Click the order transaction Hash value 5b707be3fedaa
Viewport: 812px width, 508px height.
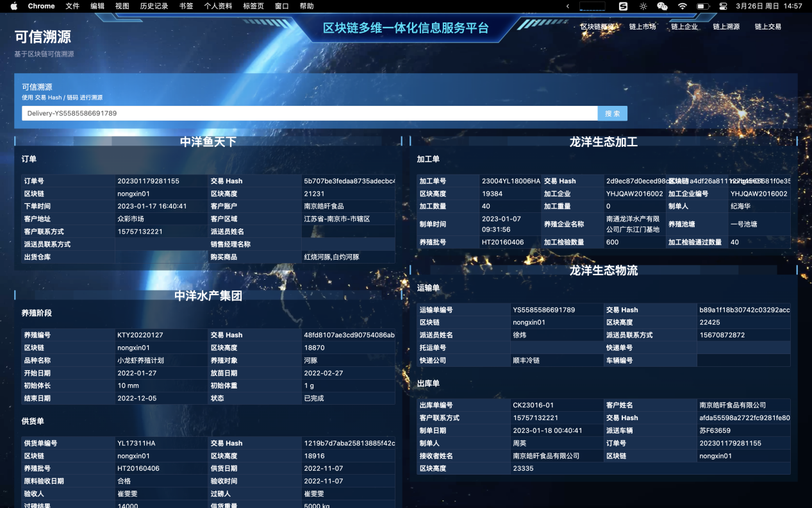[348, 182]
